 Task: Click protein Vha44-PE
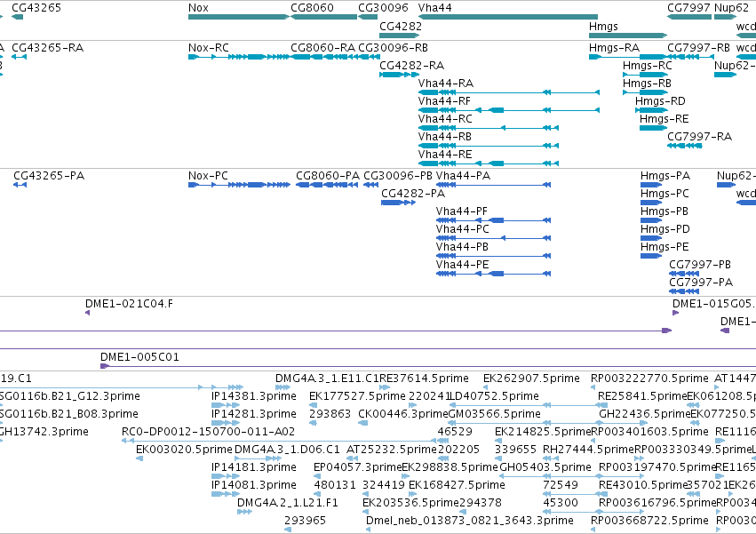(x=493, y=274)
